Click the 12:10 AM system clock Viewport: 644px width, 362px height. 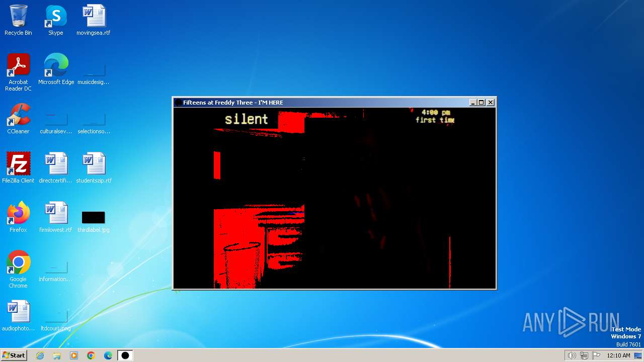click(x=618, y=355)
